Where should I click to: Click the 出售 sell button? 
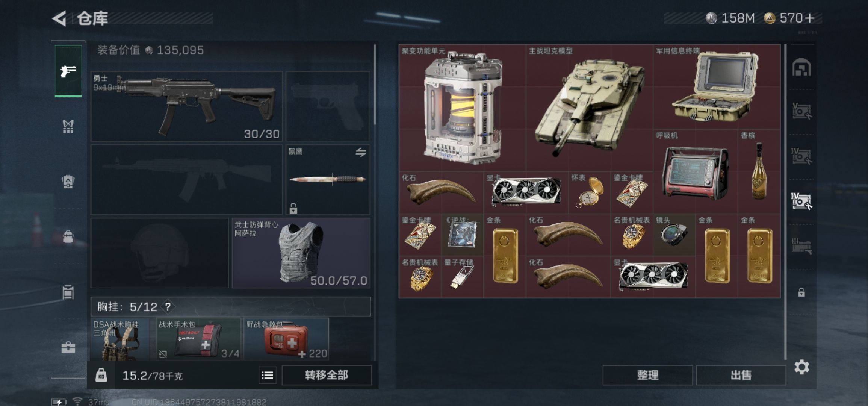coord(741,375)
